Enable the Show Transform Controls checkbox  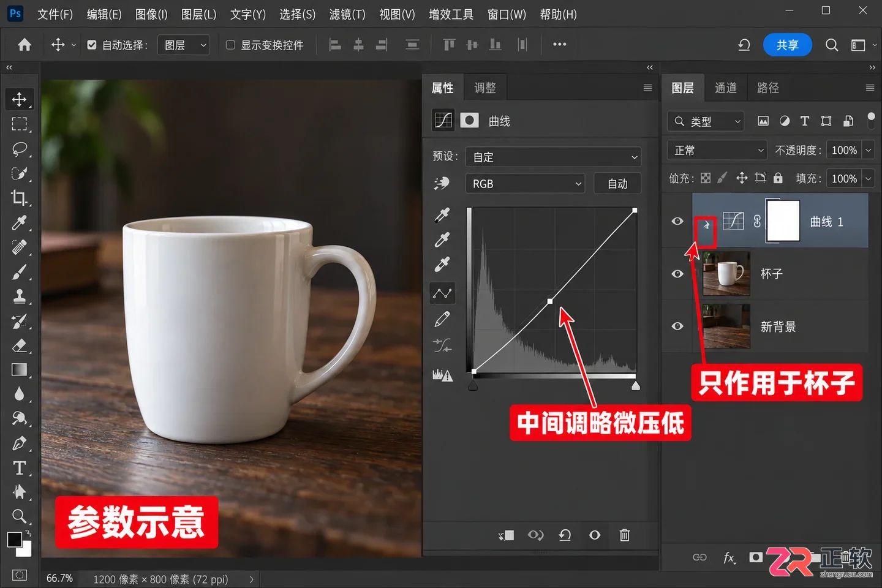(231, 45)
